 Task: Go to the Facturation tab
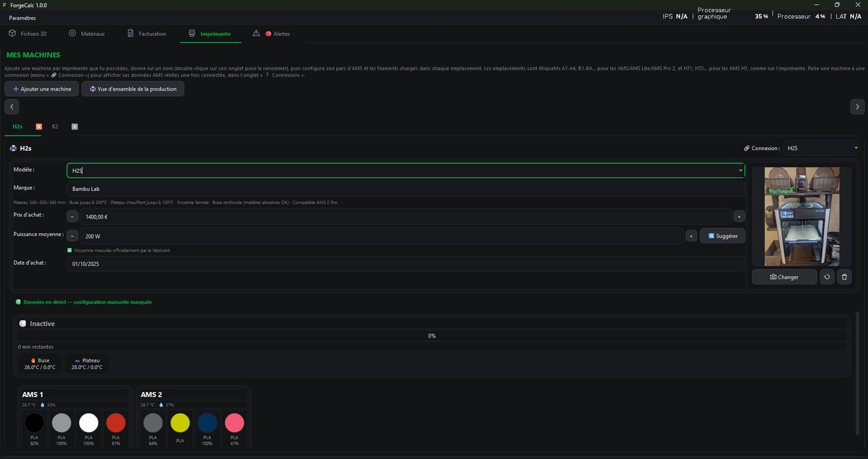(x=146, y=33)
